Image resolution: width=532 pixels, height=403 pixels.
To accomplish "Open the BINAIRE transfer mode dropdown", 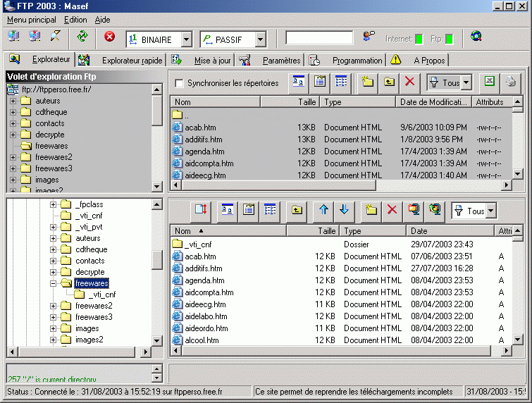I will click(x=186, y=39).
